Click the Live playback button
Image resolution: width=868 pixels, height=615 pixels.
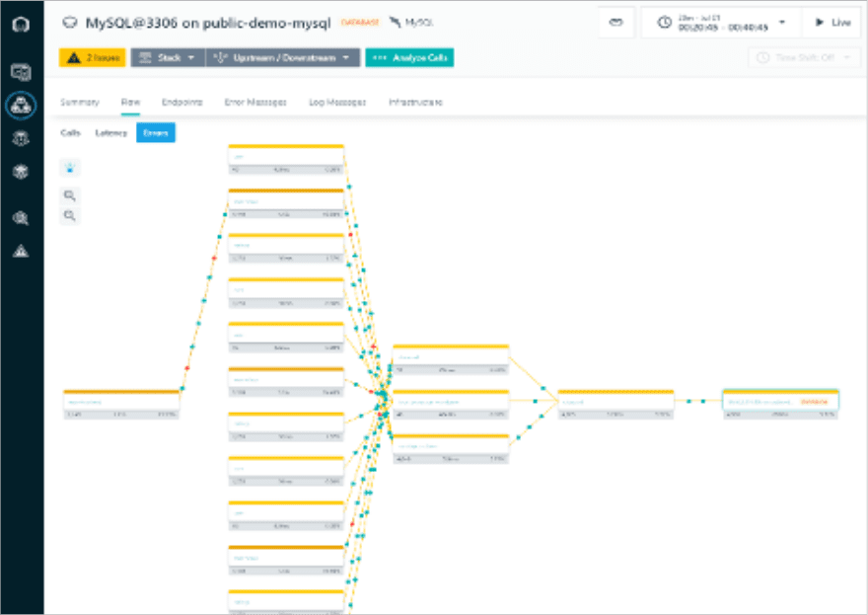tap(832, 23)
